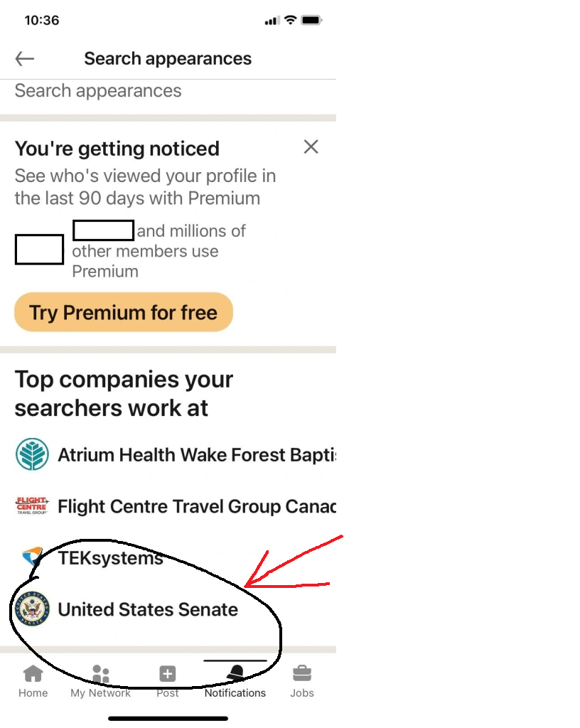The width and height of the screenshot is (580, 728).
Task: Open Flight Centre Travel Group Canada
Action: (196, 507)
